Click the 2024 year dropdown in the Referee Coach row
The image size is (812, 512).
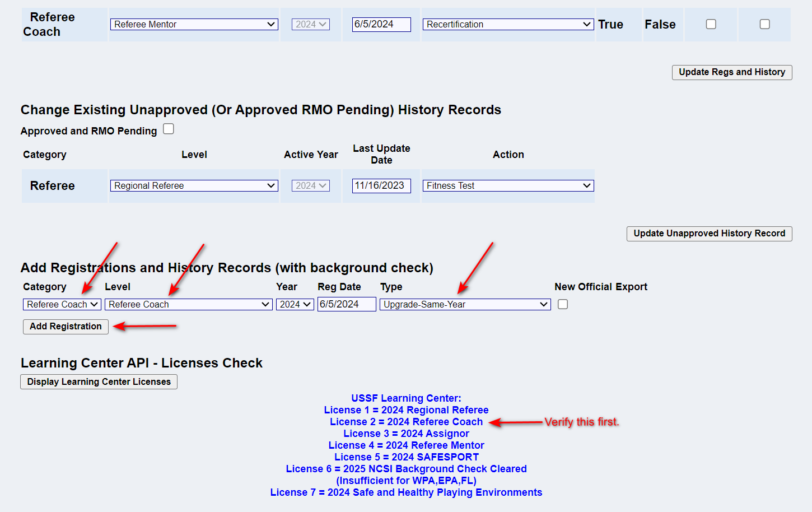pos(311,24)
